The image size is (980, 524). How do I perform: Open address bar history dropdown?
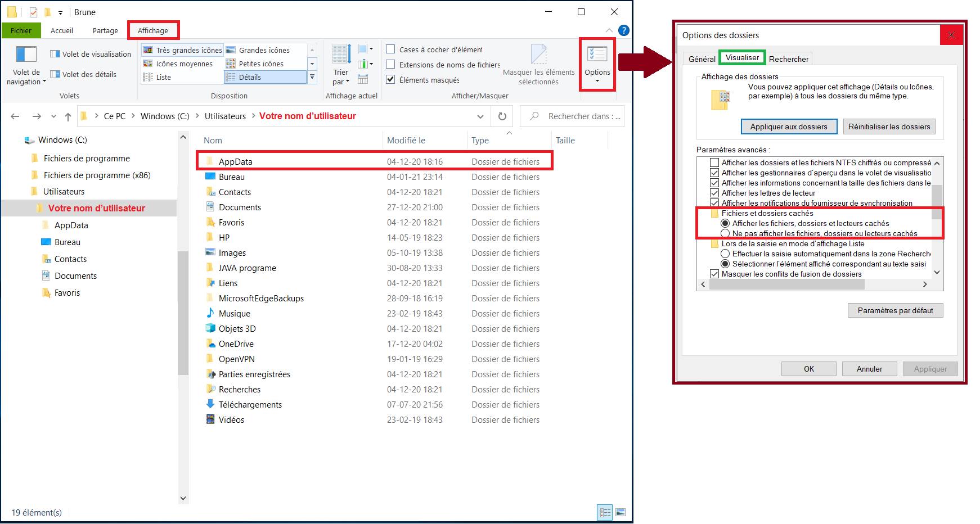click(480, 116)
